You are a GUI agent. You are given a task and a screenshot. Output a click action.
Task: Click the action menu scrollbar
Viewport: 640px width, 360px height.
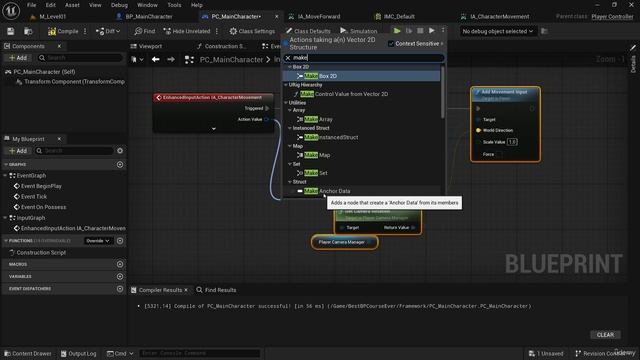pyautogui.click(x=442, y=92)
